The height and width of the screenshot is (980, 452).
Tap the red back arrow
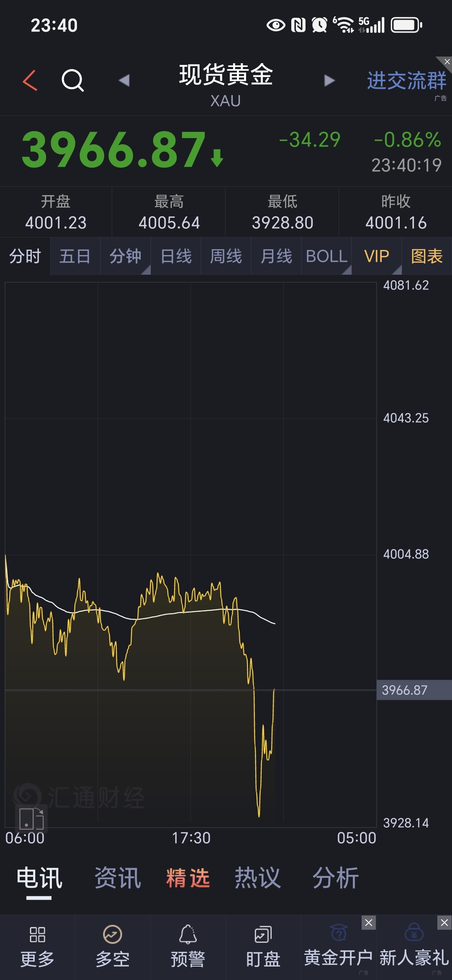[x=30, y=80]
